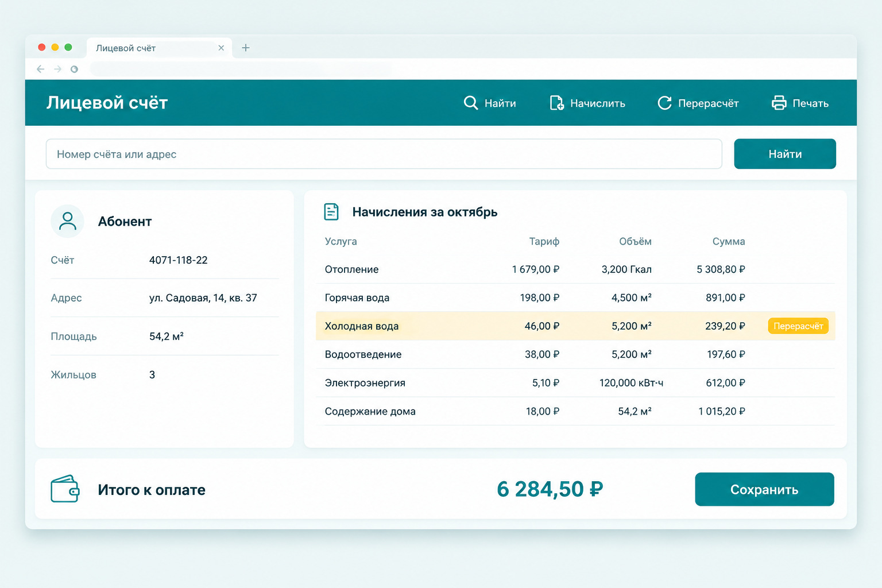Focus the Номер счёта или адрес field

pos(384,154)
